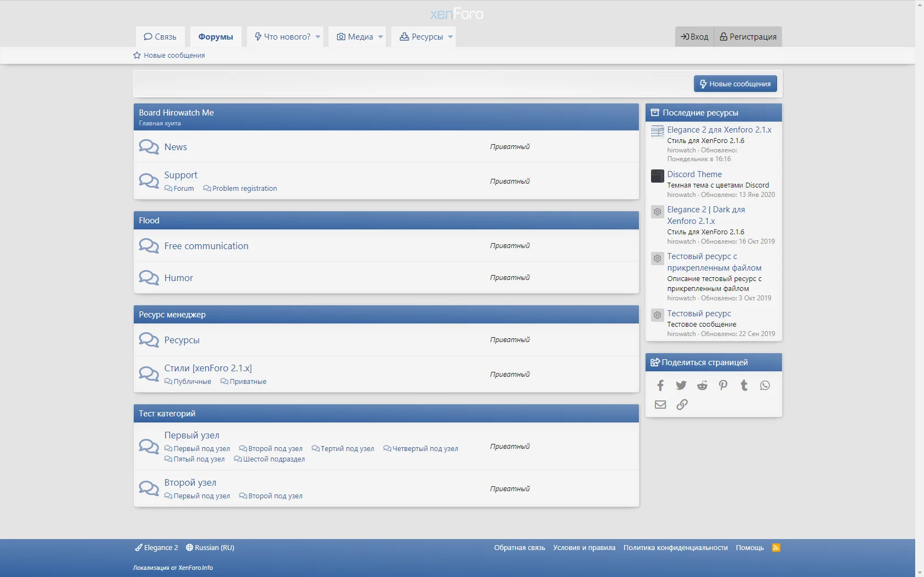The image size is (924, 577).
Task: Expand the Что нового? dropdown arrow
Action: pyautogui.click(x=318, y=37)
